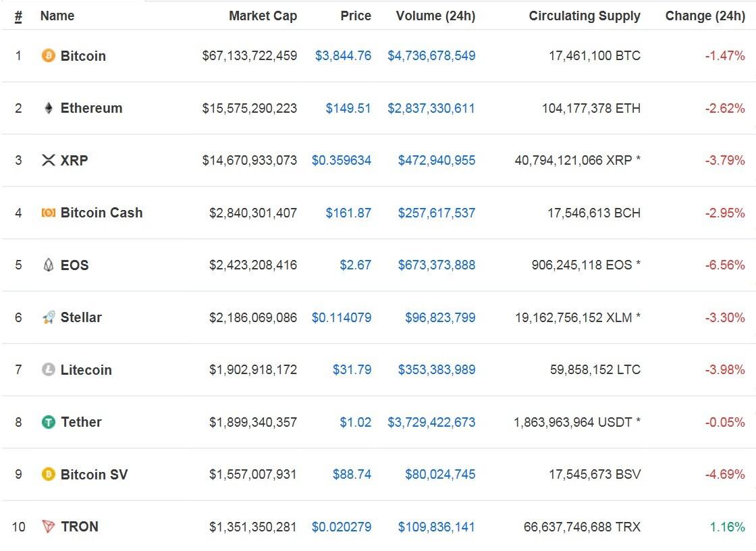Sort by the # rank column header
The image size is (756, 551).
(18, 16)
